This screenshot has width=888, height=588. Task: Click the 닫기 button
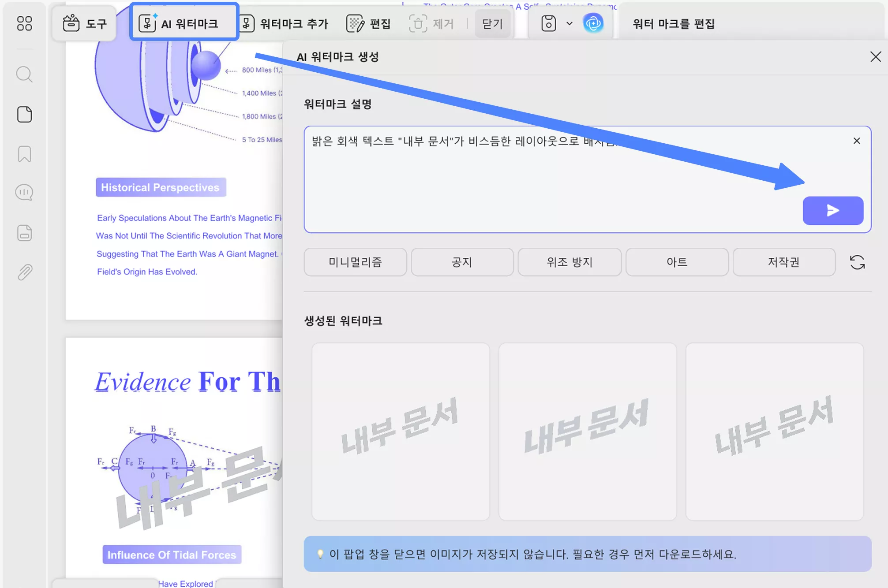click(x=492, y=24)
